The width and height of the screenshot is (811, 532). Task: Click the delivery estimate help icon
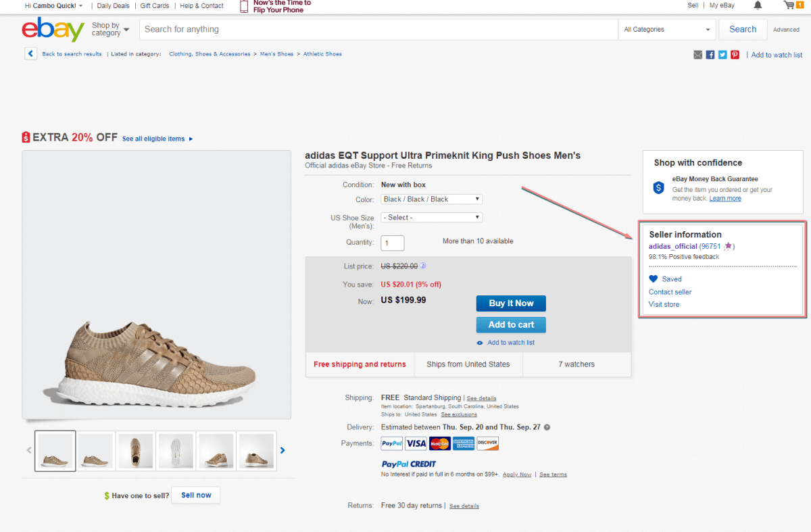547,427
